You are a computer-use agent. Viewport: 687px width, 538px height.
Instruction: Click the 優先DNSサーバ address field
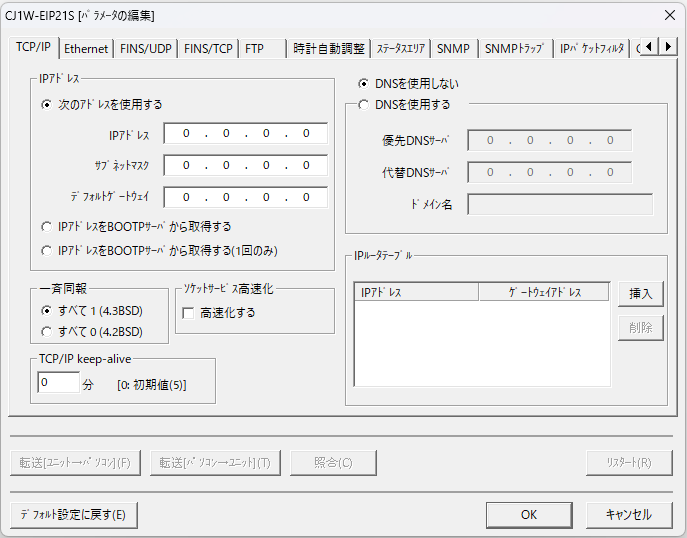(550, 140)
